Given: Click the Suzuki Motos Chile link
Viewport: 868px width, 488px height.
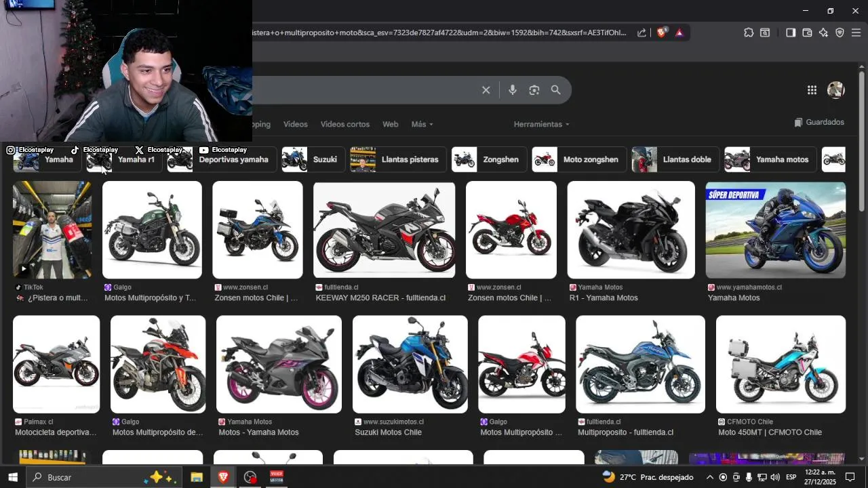Looking at the screenshot, I should pos(388,432).
